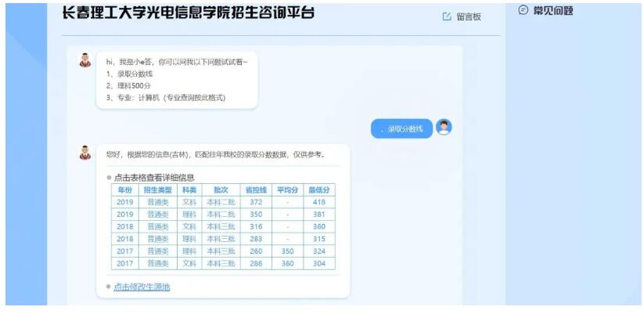Click the 点击表格查看详细信息 label

click(154, 178)
